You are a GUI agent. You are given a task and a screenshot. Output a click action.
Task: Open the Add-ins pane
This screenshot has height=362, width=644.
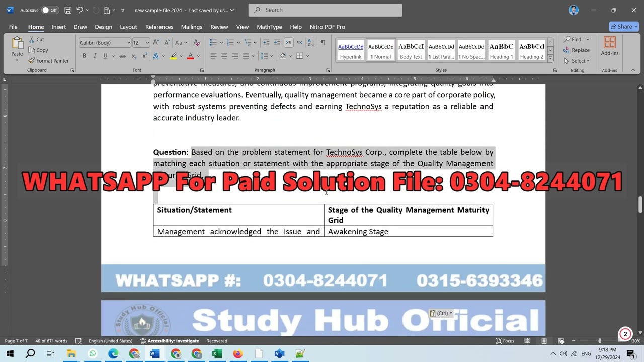click(609, 46)
